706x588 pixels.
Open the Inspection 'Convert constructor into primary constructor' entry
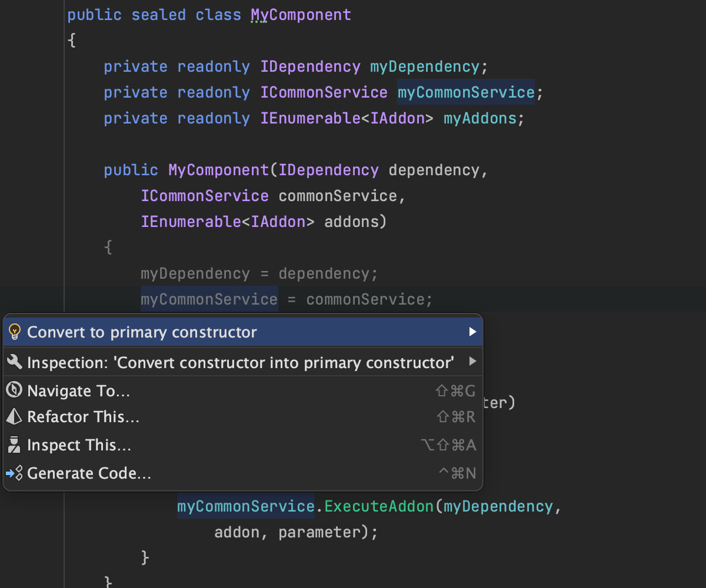240,362
